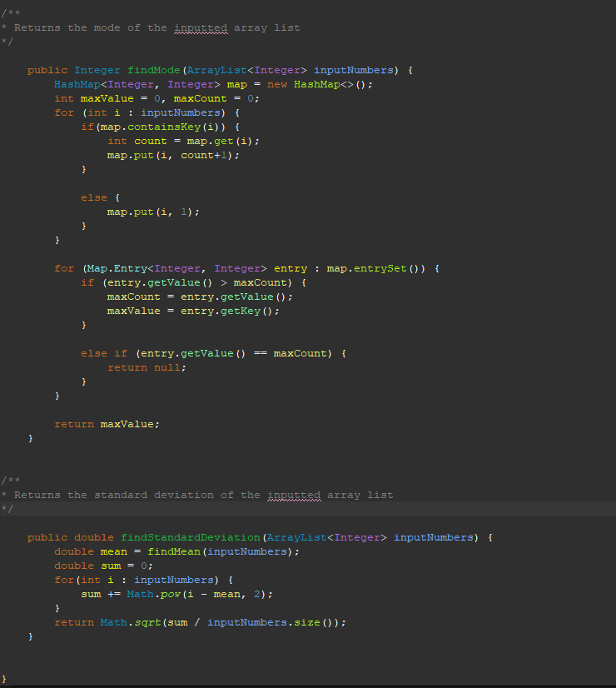The height and width of the screenshot is (688, 616).
Task: Click the 'else if' keyword pair
Action: [x=104, y=353]
